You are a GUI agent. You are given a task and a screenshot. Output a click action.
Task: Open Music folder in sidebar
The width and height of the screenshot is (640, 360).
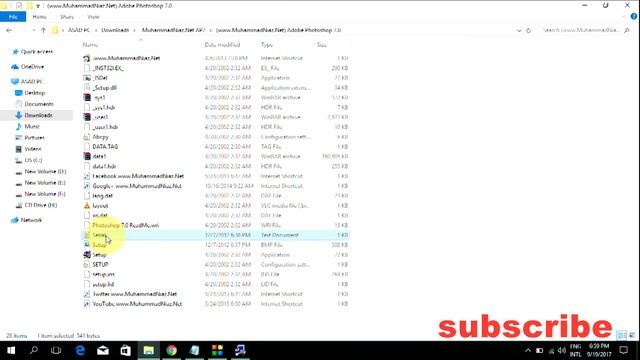point(32,127)
